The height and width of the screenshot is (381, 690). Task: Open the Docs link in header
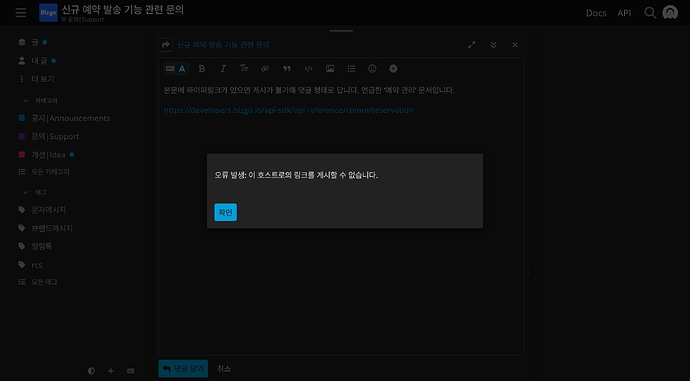[x=596, y=13]
